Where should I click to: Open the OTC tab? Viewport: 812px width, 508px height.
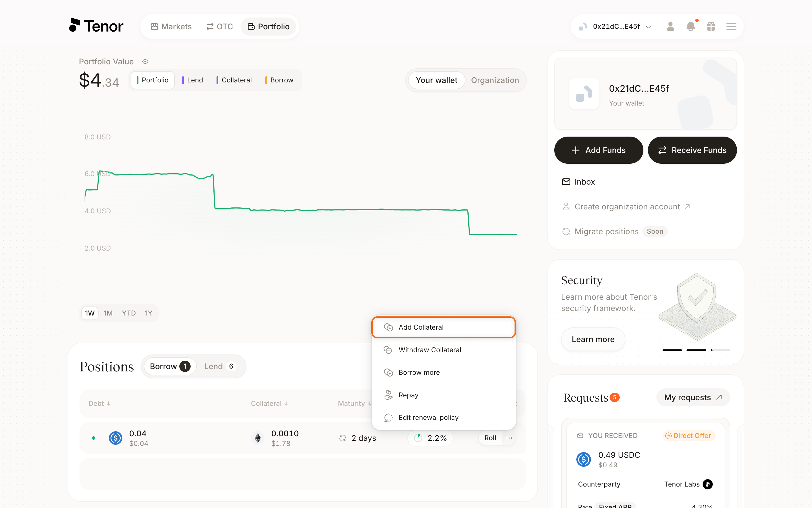(x=219, y=26)
